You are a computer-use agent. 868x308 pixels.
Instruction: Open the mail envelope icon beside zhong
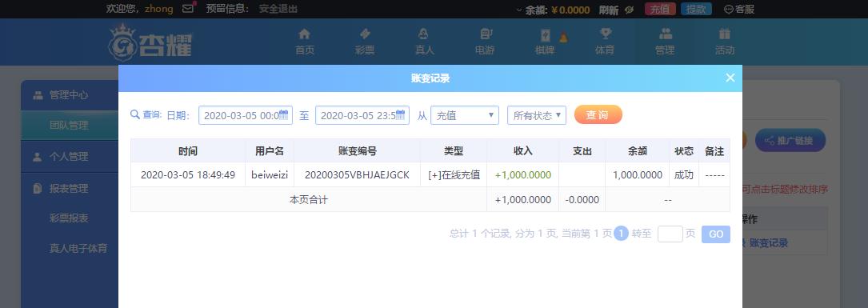pos(188,9)
